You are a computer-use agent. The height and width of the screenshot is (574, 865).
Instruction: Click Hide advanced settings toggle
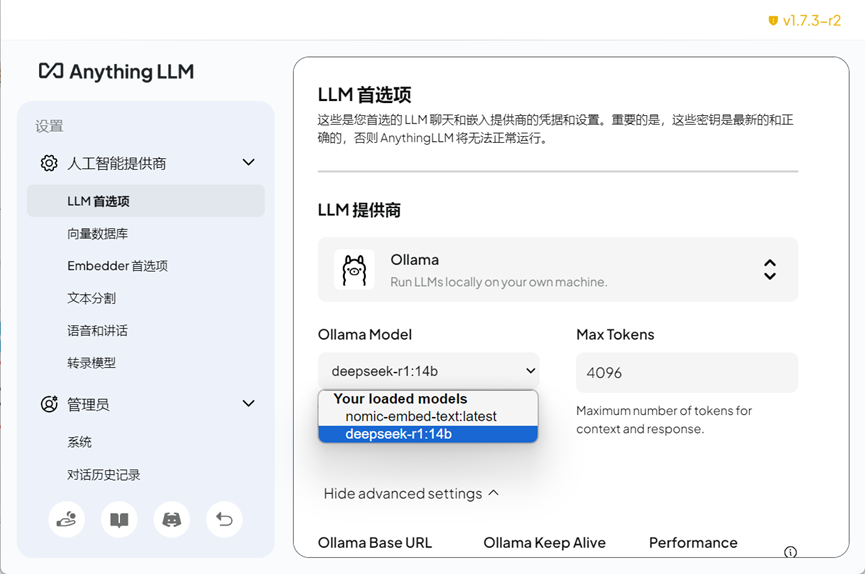click(x=412, y=493)
